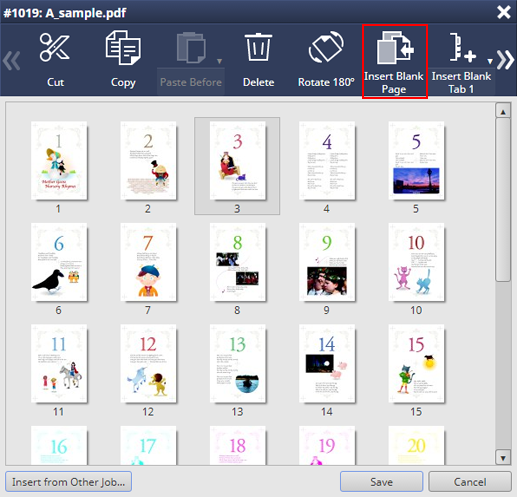Show previous toolbar items with left chevrons
Image resolution: width=517 pixels, height=497 pixels.
12,61
